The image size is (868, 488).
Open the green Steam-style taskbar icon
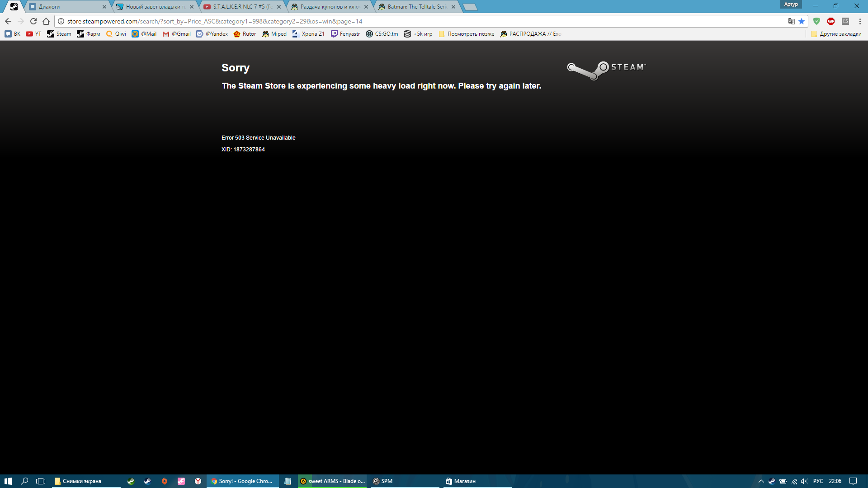131,481
